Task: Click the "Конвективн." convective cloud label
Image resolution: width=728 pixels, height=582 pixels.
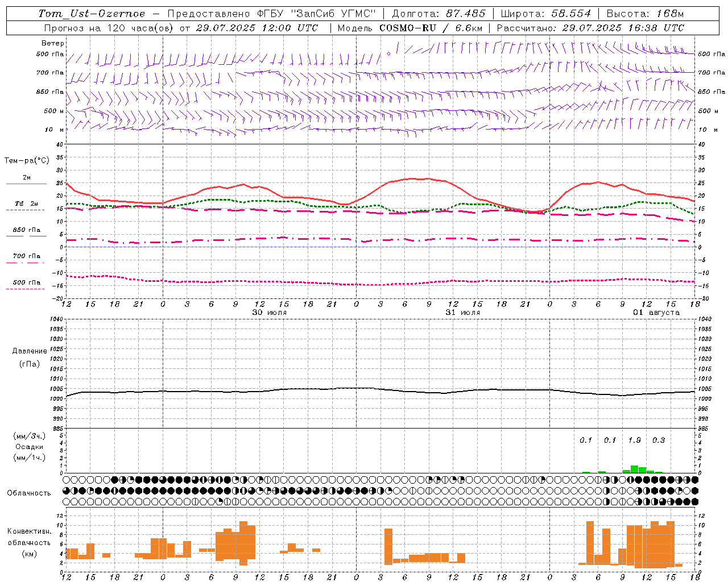Action: point(30,531)
